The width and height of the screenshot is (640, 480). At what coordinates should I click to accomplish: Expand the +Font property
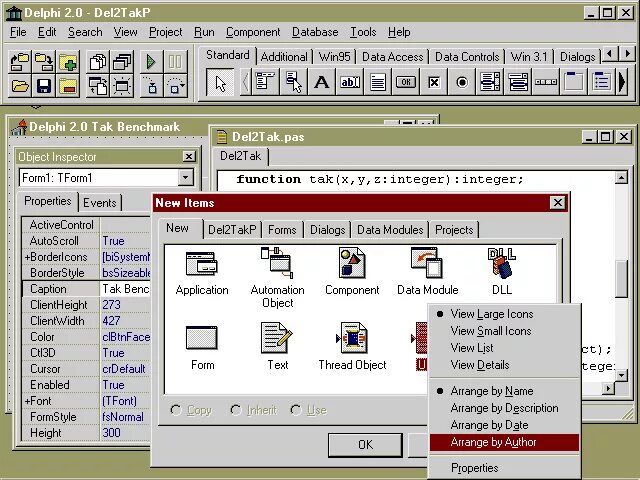click(27, 401)
